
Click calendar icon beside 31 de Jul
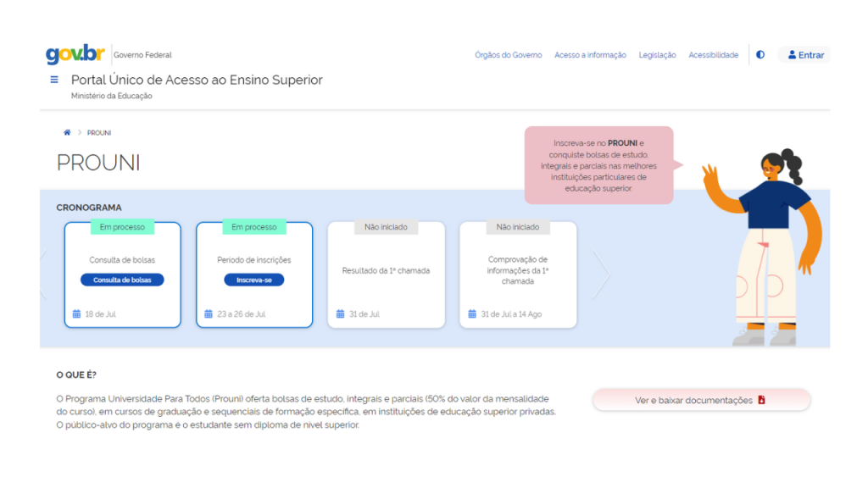pyautogui.click(x=340, y=313)
